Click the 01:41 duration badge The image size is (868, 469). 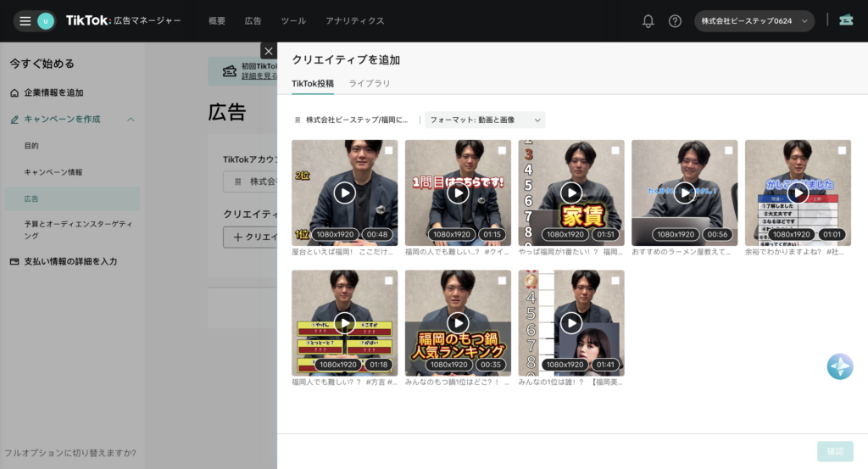tap(605, 365)
